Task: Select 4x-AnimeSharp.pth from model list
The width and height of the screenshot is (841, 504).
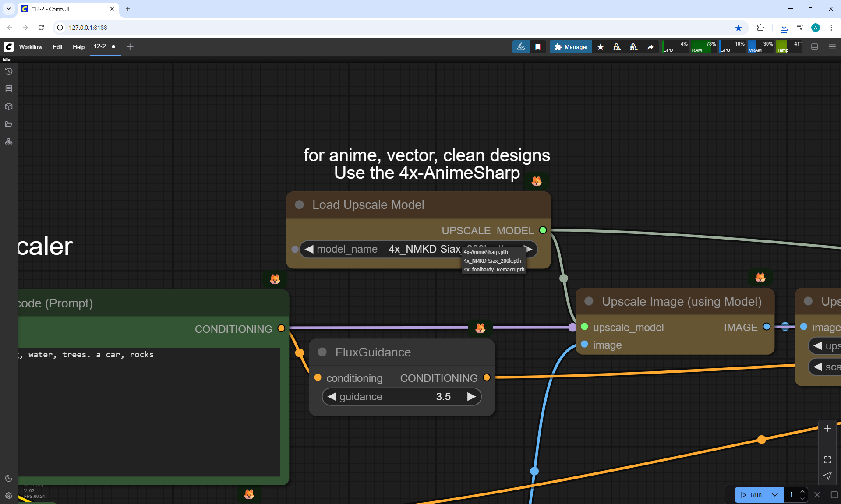Action: pyautogui.click(x=486, y=252)
